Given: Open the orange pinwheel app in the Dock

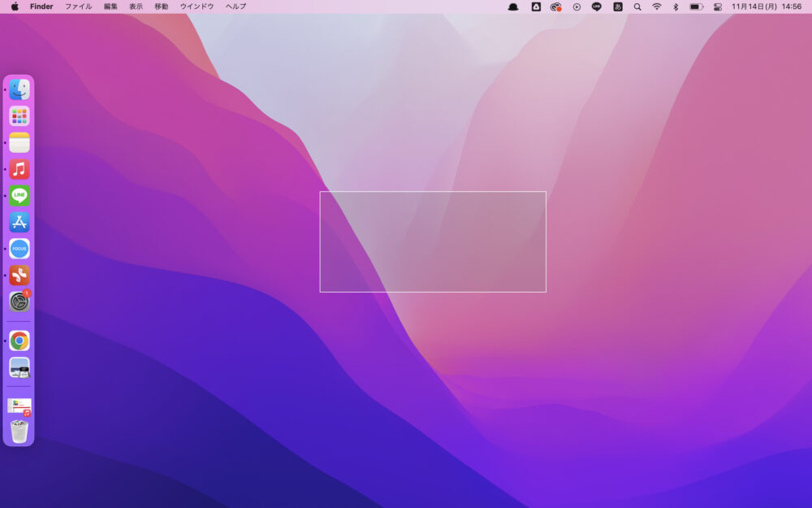Looking at the screenshot, I should (19, 276).
